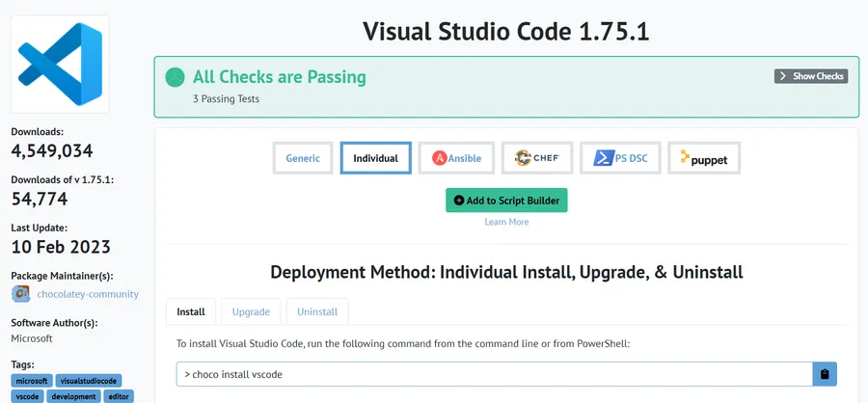
Task: Select the Generic deployment method
Action: 303,158
